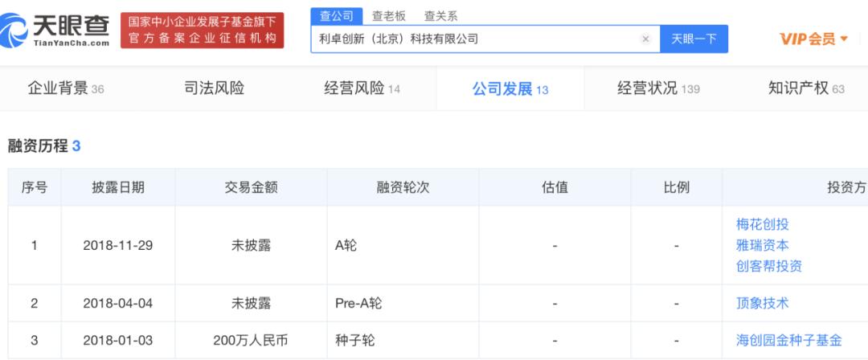Switch to the 查关系 search tab
This screenshot has height=360, width=868.
(440, 16)
